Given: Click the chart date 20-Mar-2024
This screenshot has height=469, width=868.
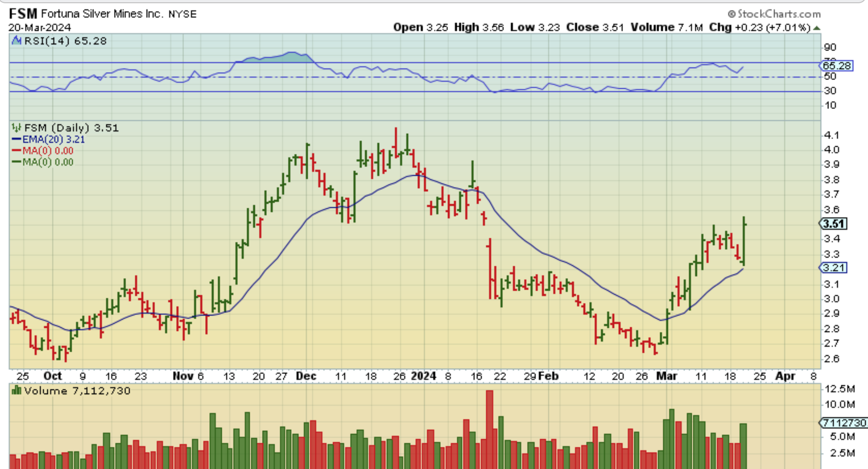Looking at the screenshot, I should (40, 27).
